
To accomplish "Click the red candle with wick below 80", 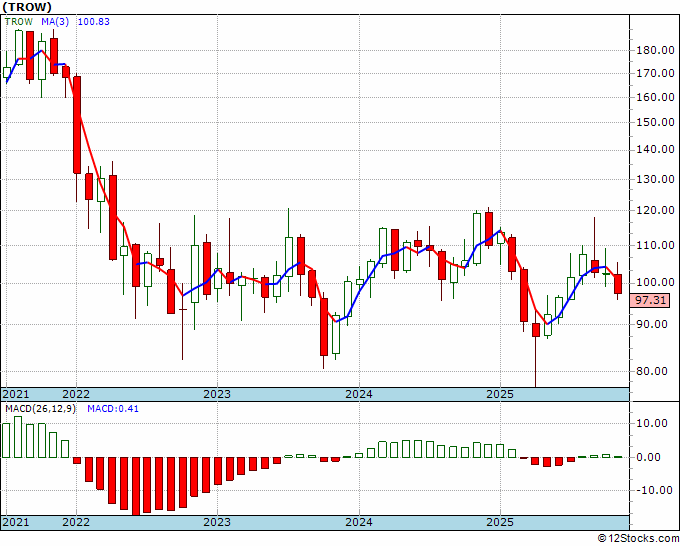I will (536, 330).
